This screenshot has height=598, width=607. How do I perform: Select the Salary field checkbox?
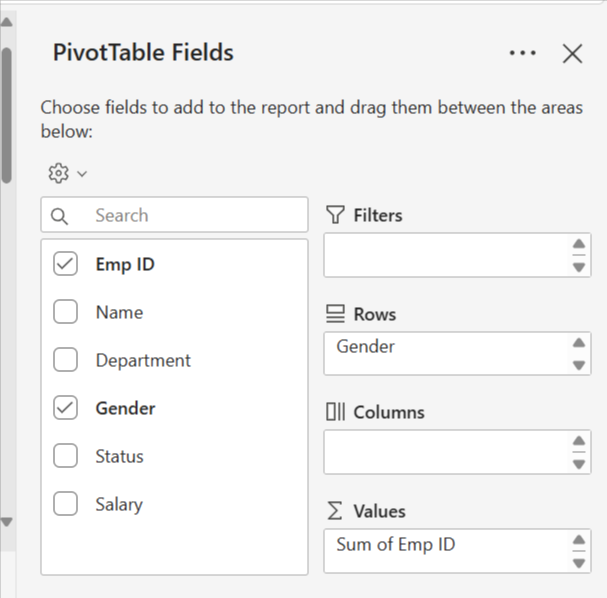pos(65,504)
